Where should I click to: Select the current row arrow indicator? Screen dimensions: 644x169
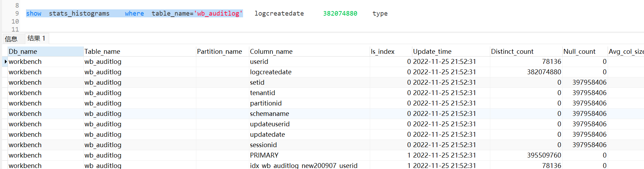[6, 61]
